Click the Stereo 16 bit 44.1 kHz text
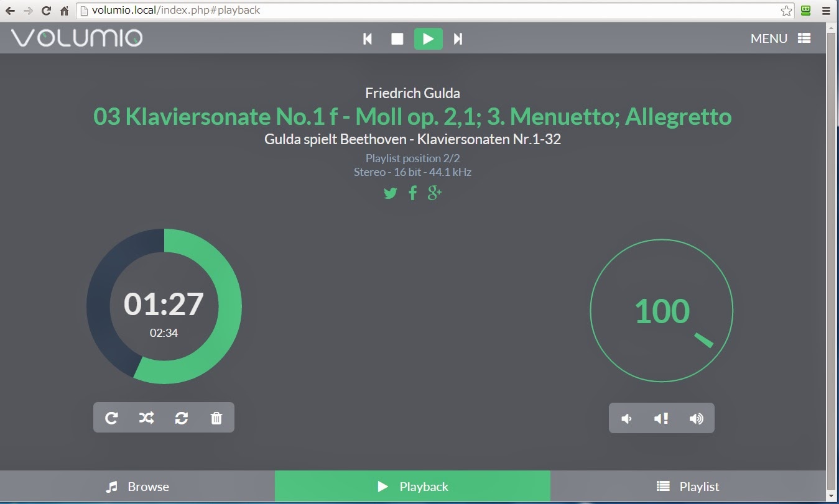Viewport: 839px width, 504px height. tap(412, 172)
